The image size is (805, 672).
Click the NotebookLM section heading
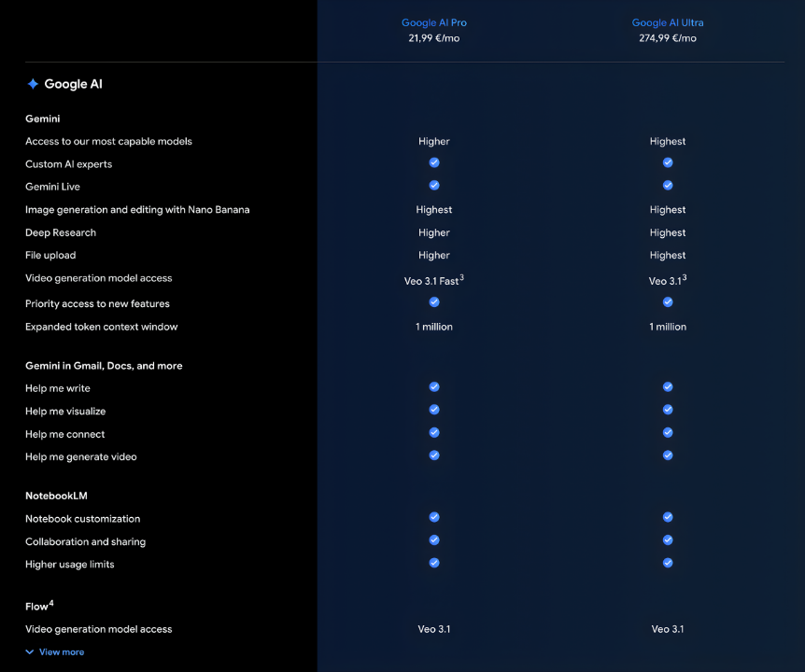point(56,496)
